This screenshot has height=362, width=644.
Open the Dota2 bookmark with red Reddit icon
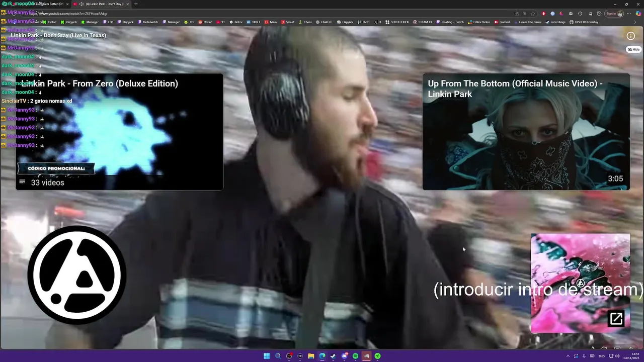click(205, 22)
